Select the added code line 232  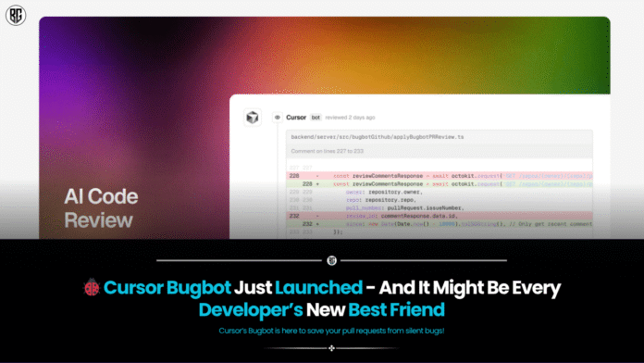(x=440, y=224)
